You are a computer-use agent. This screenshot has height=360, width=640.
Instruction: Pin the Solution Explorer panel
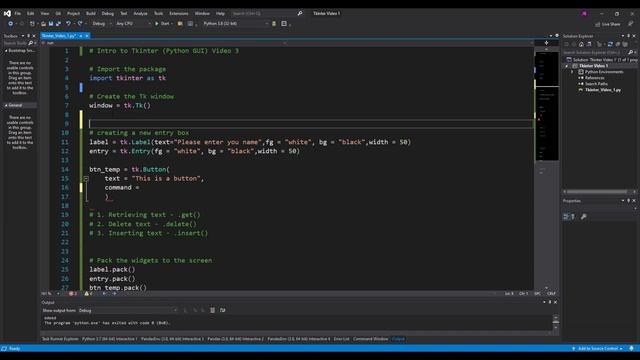pos(629,36)
